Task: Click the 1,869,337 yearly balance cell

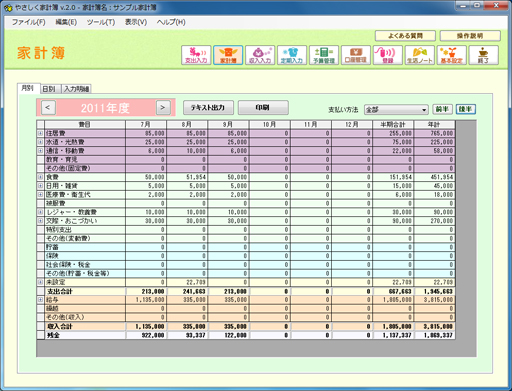Action: (x=434, y=335)
